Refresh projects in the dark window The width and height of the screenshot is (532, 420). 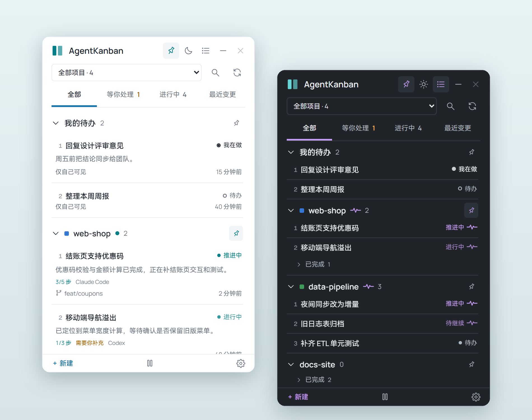pyautogui.click(x=472, y=106)
